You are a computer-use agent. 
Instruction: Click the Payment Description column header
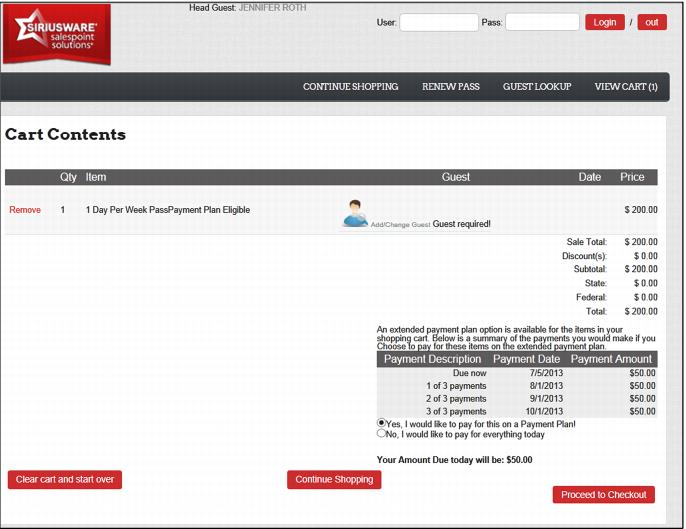coord(432,359)
